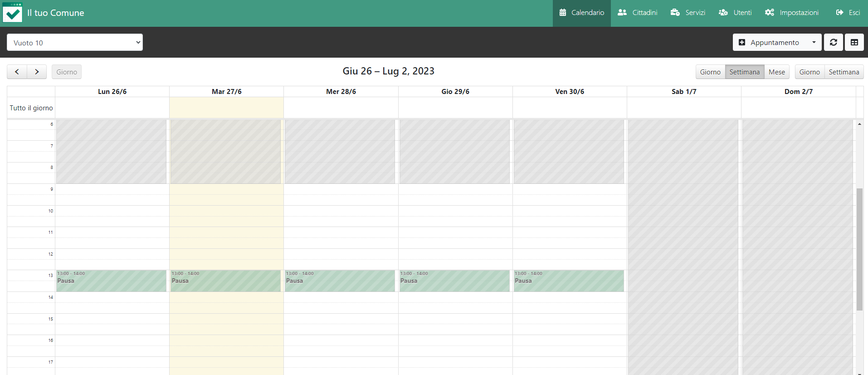Click Esci logout in navbar
This screenshot has height=375, width=868.
[x=848, y=13]
